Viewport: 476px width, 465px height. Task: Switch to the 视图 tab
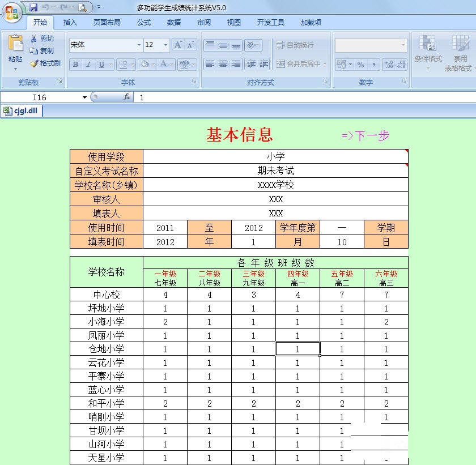(234, 23)
